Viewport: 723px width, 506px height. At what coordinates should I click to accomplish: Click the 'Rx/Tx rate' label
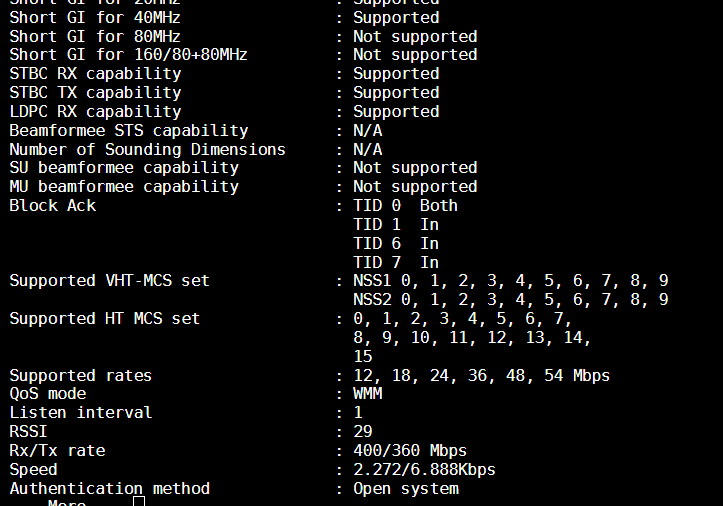coord(57,450)
